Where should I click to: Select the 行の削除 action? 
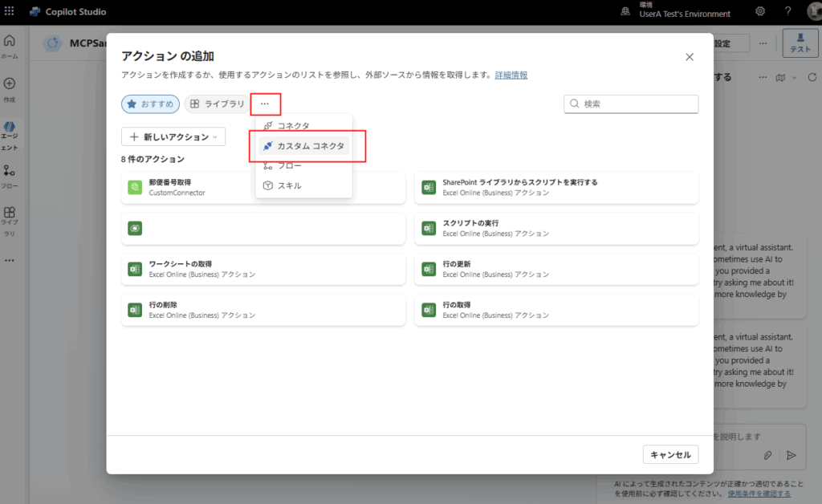[x=263, y=310]
